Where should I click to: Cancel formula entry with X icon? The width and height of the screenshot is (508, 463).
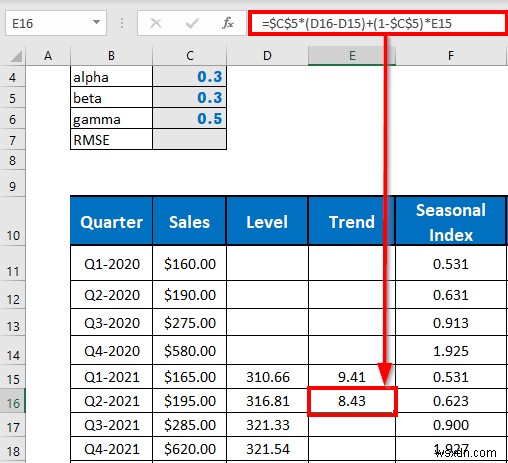point(156,23)
